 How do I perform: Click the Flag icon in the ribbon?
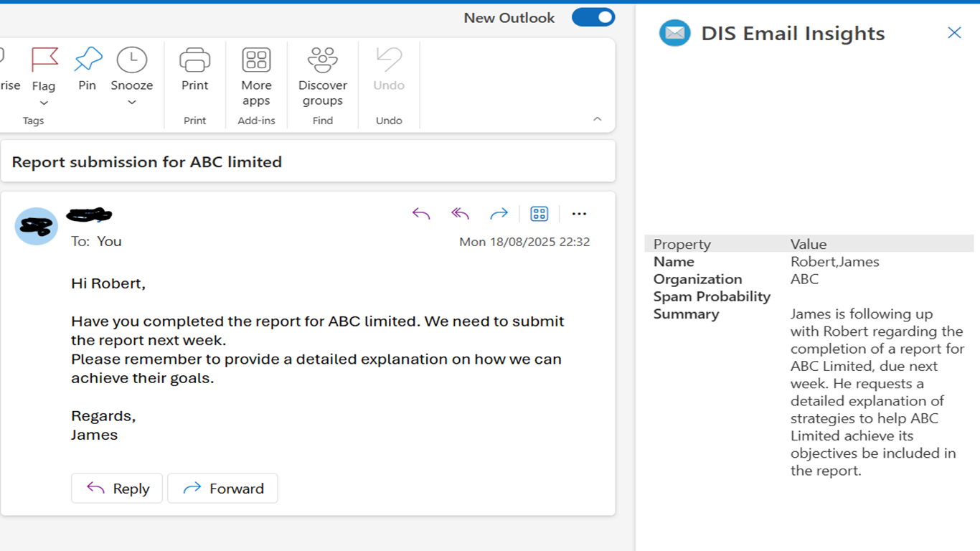[x=44, y=60]
